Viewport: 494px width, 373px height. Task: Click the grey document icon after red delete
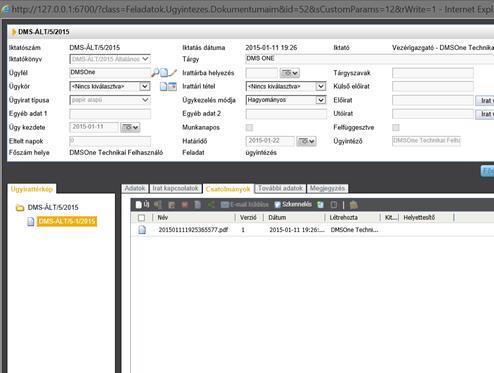click(x=198, y=205)
